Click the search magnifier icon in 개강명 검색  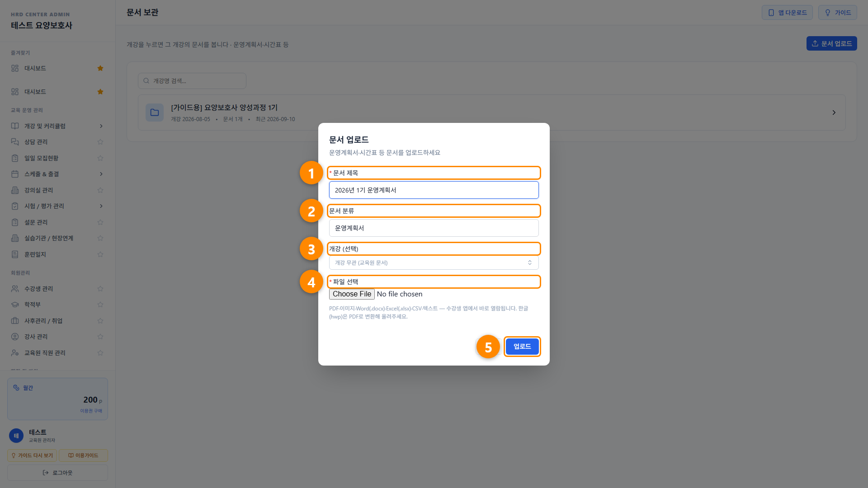click(146, 81)
